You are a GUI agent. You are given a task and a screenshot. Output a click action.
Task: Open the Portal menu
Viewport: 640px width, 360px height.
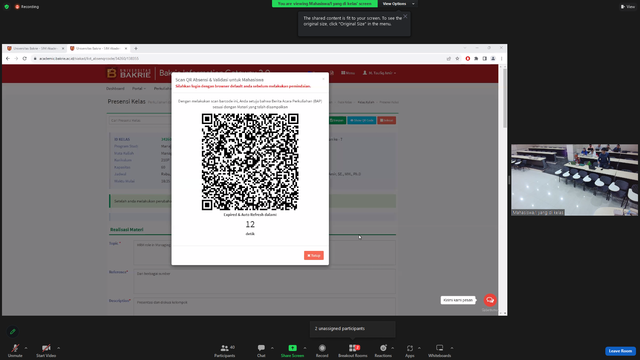click(x=139, y=88)
